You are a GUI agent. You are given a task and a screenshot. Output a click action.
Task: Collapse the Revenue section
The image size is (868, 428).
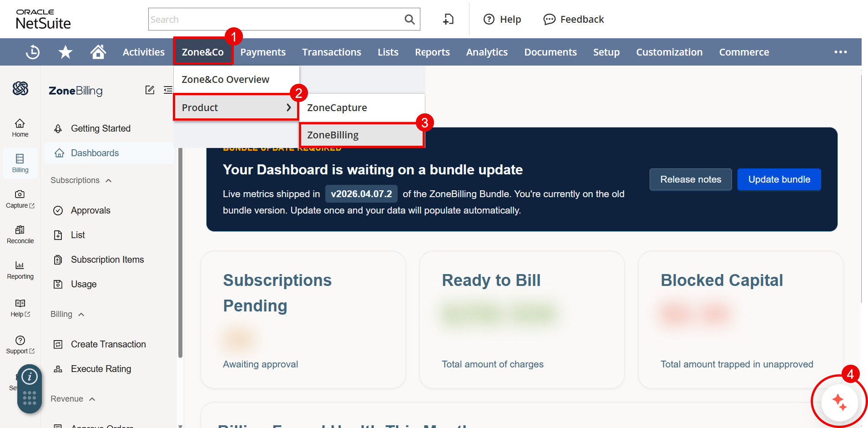[73, 399]
